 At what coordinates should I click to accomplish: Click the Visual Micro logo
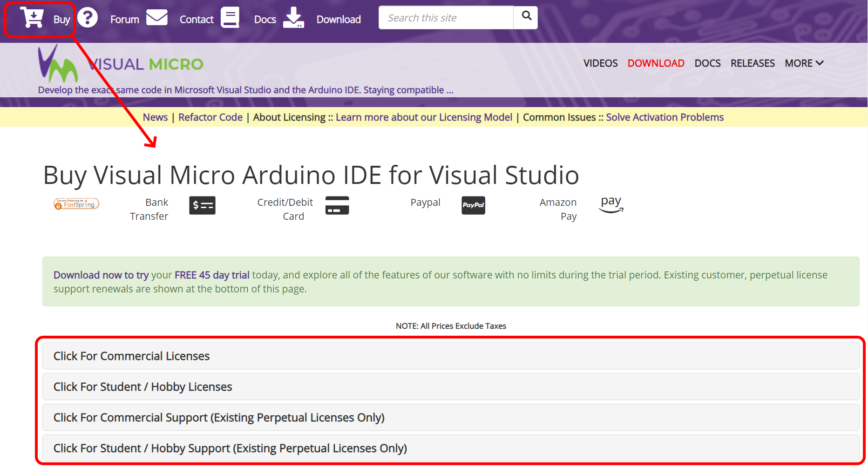[121, 64]
